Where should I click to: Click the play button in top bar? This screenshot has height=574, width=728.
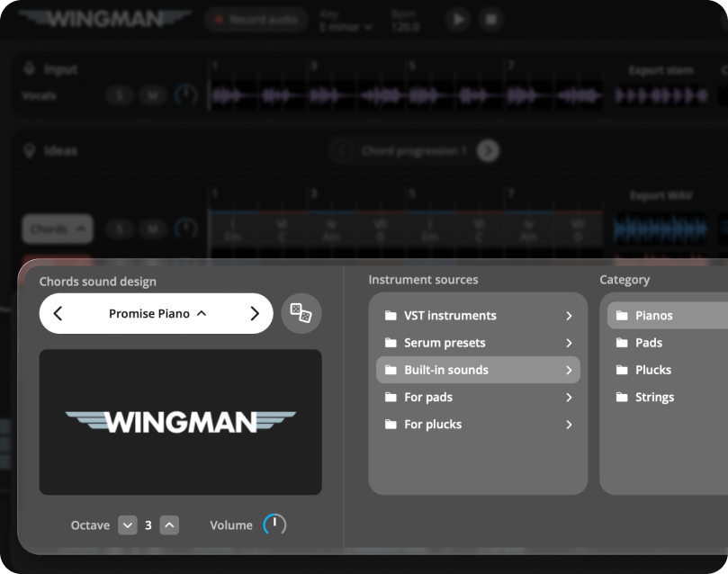(458, 20)
